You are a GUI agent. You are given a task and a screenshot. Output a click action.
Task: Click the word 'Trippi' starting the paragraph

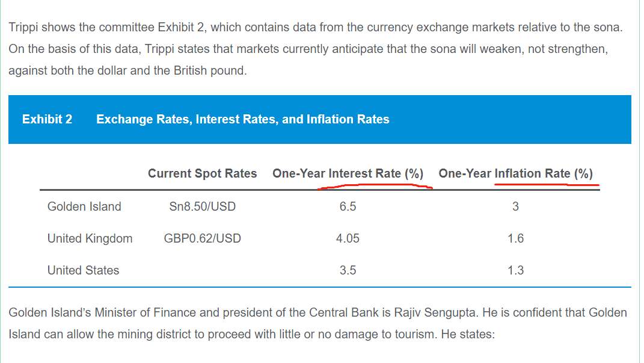tap(23, 28)
